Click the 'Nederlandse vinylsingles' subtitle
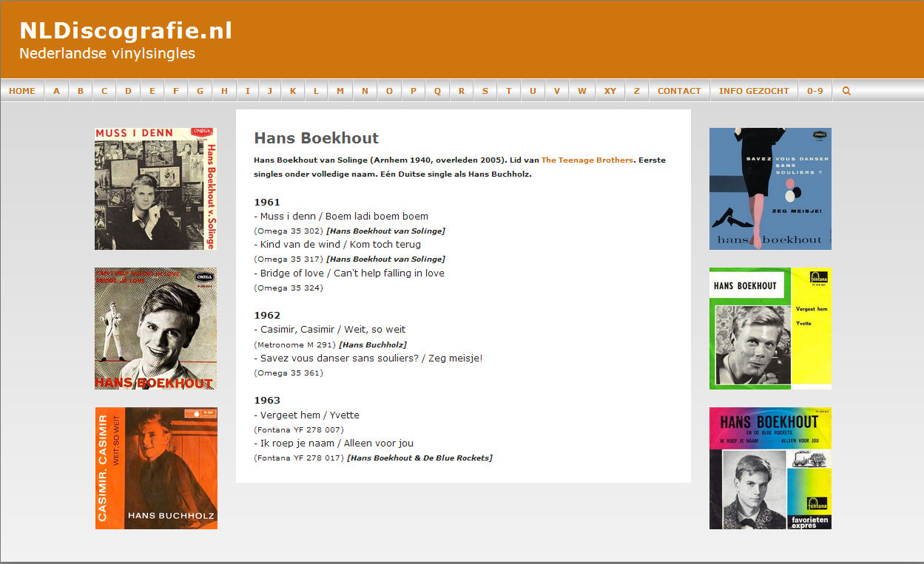 [x=107, y=53]
